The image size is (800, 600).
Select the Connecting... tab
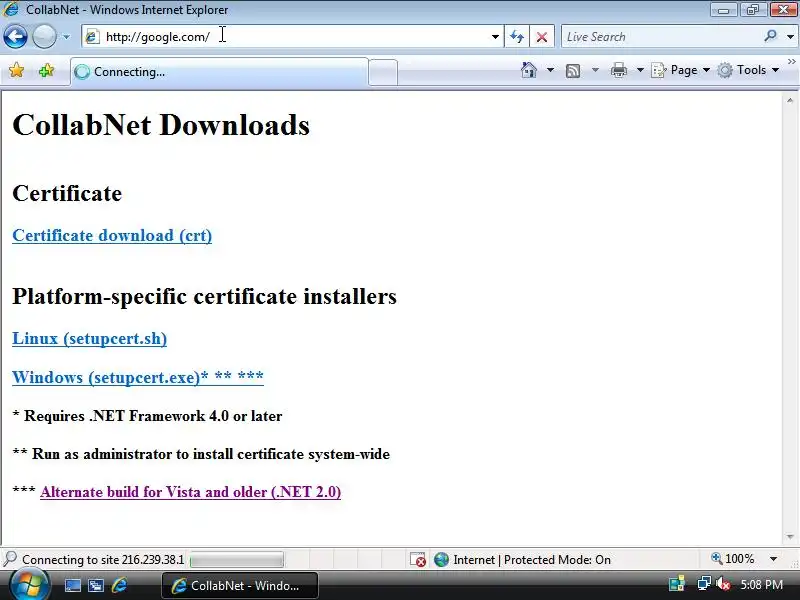(219, 72)
